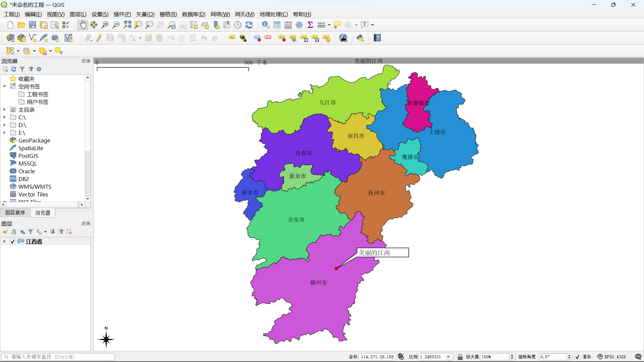The height and width of the screenshot is (362, 644).
Task: Open the log messages speech icon
Action: (638, 357)
